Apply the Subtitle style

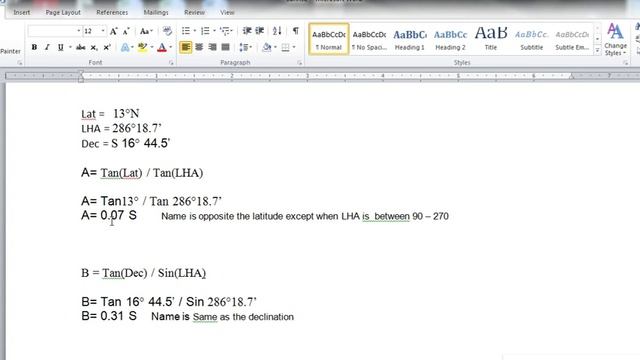coord(531,40)
